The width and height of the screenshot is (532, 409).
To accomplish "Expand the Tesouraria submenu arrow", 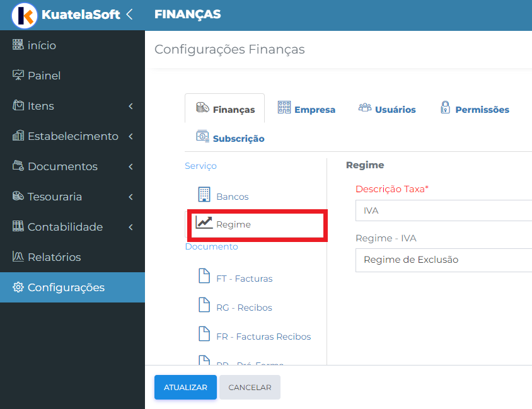I will (131, 197).
